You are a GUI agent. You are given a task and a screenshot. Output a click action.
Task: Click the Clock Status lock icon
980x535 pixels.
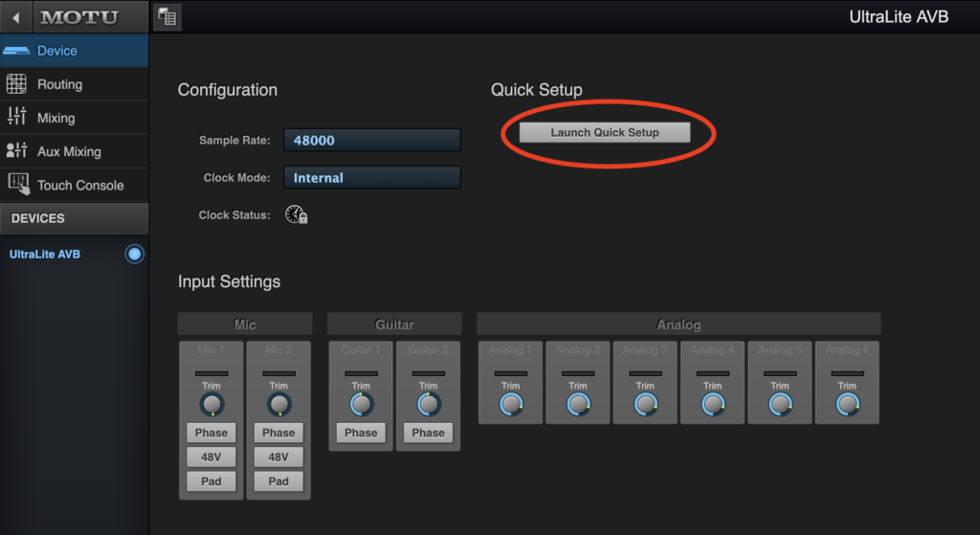tap(296, 215)
